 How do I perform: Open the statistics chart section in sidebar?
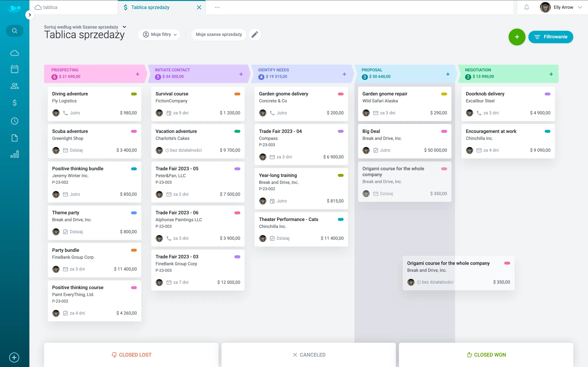(14, 154)
